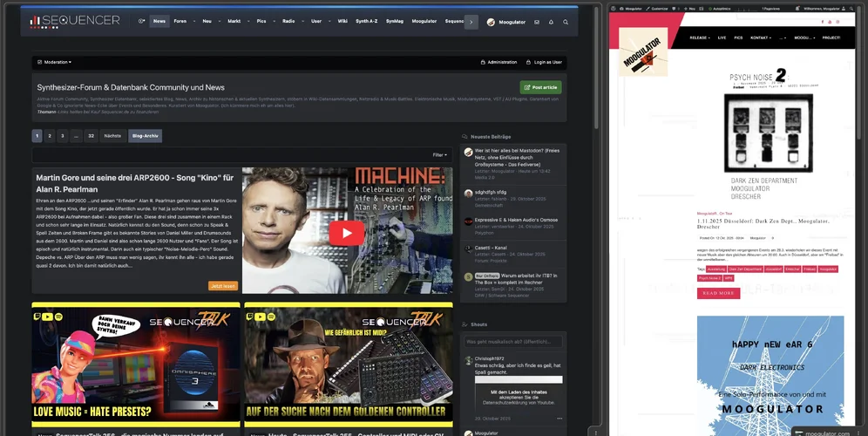Image resolution: width=868 pixels, height=436 pixels.
Task: Expand the Foren menu dropdown arrow
Action: coord(193,22)
